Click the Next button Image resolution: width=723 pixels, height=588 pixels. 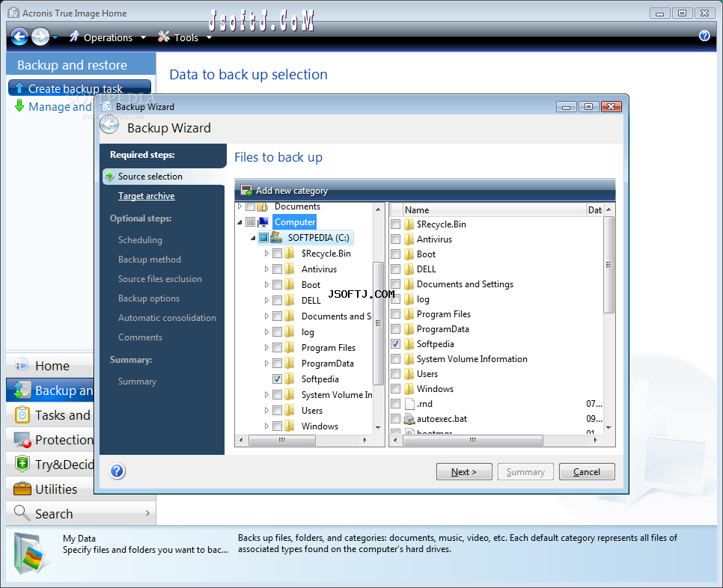[464, 471]
